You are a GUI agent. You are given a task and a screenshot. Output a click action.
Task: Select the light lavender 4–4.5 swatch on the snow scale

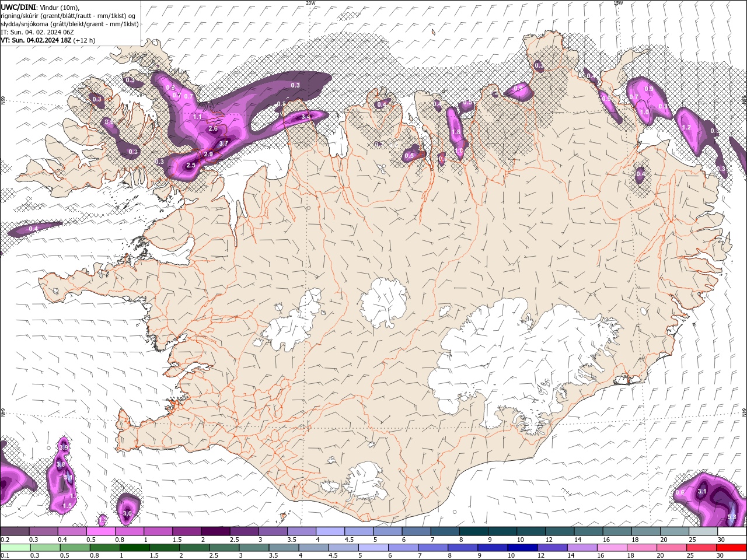click(x=330, y=531)
